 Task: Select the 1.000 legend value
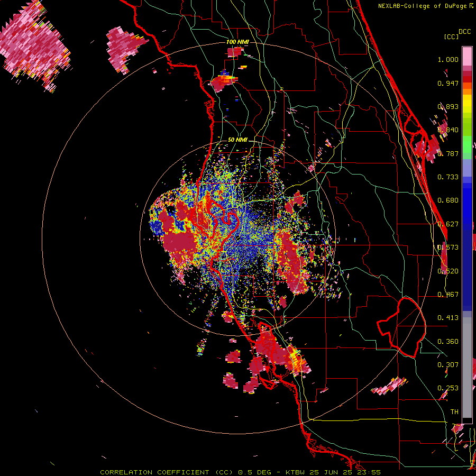click(x=448, y=59)
